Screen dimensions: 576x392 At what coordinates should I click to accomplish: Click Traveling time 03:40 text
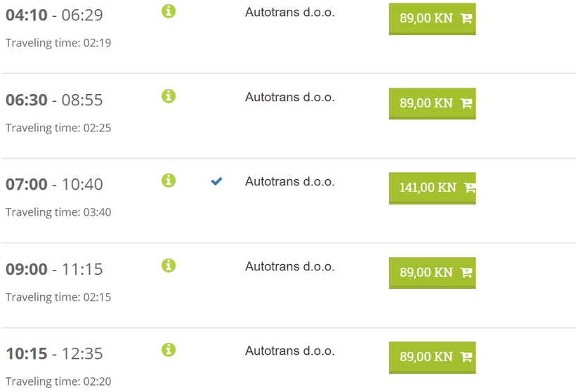[x=58, y=212]
